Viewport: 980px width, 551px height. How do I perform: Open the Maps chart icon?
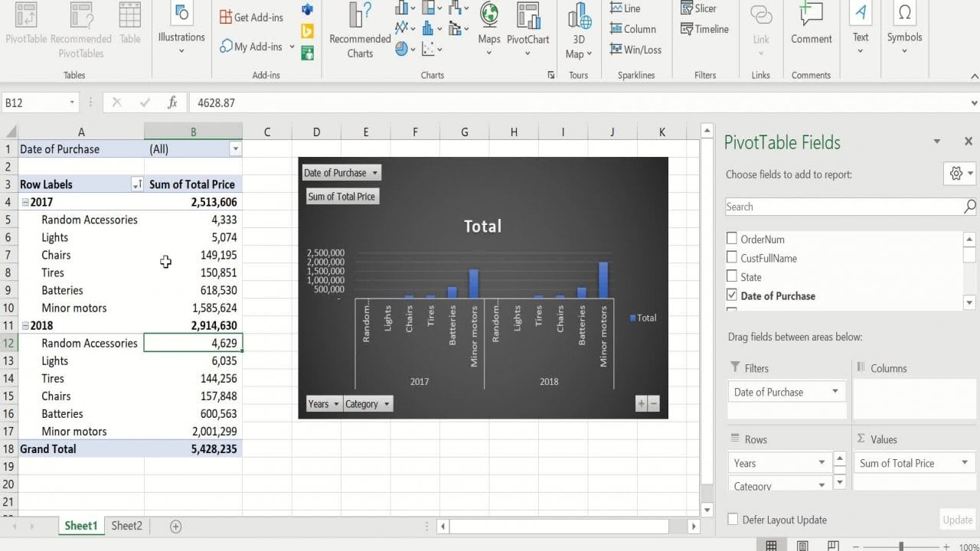click(488, 17)
